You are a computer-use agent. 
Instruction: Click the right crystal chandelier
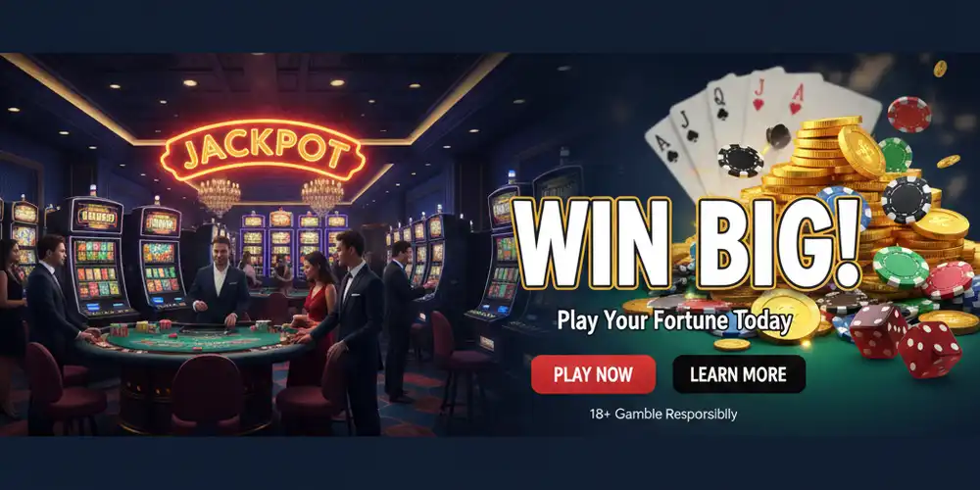click(322, 196)
